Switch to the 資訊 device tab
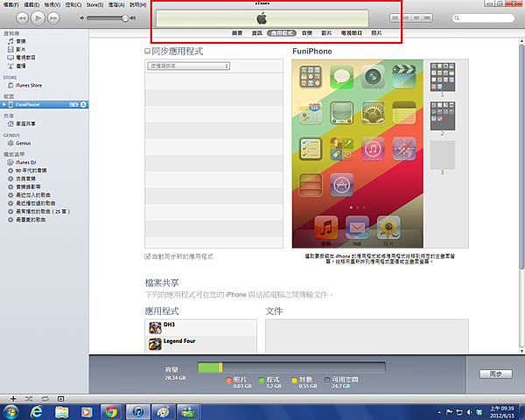This screenshot has width=525, height=420. pos(256,33)
